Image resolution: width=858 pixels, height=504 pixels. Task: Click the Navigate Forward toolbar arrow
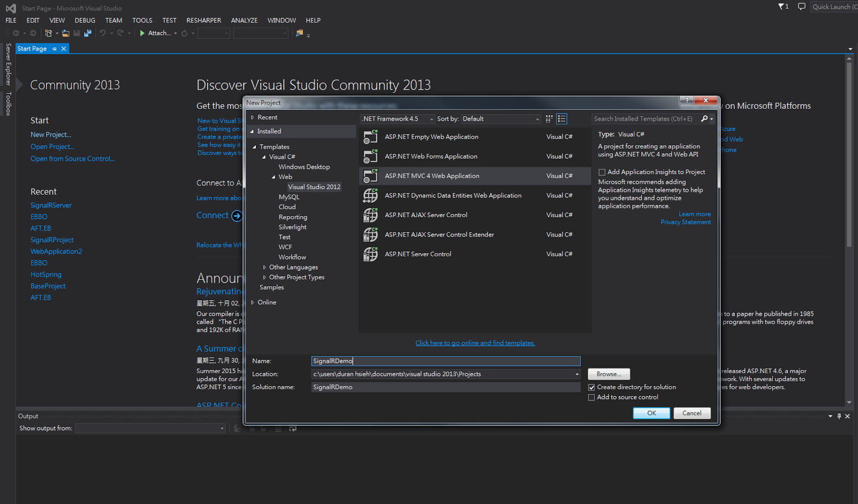[x=33, y=33]
